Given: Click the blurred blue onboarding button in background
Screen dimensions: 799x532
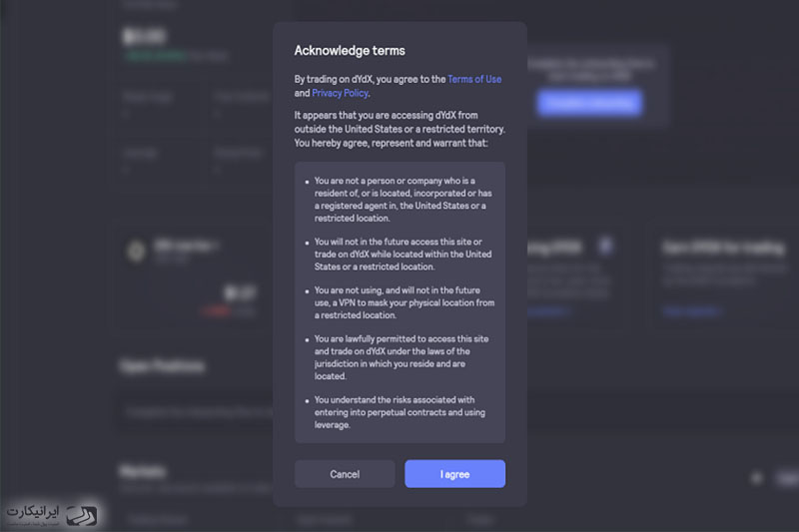Looking at the screenshot, I should pyautogui.click(x=589, y=104).
